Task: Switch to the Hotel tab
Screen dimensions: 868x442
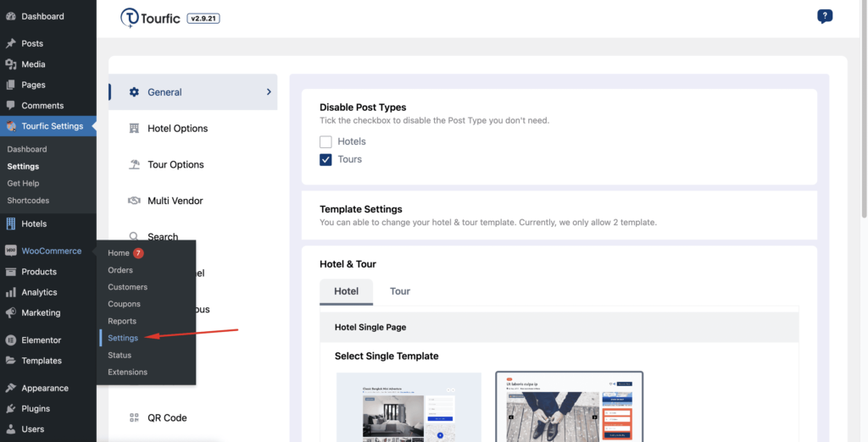Action: [347, 291]
